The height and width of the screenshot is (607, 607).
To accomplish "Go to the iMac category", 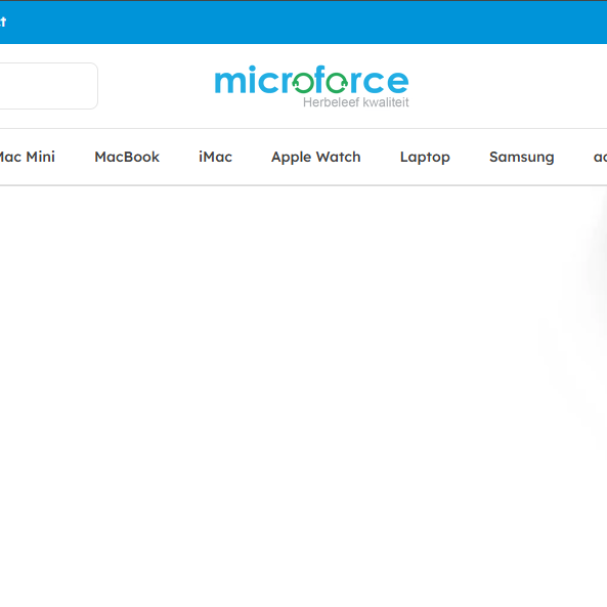I will [x=215, y=157].
